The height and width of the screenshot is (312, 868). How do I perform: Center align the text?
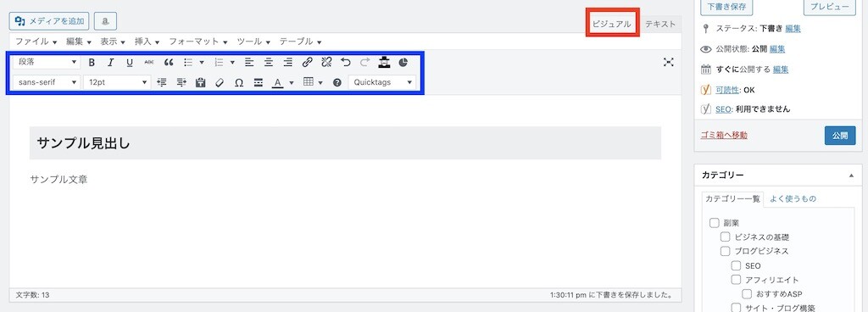(269, 63)
